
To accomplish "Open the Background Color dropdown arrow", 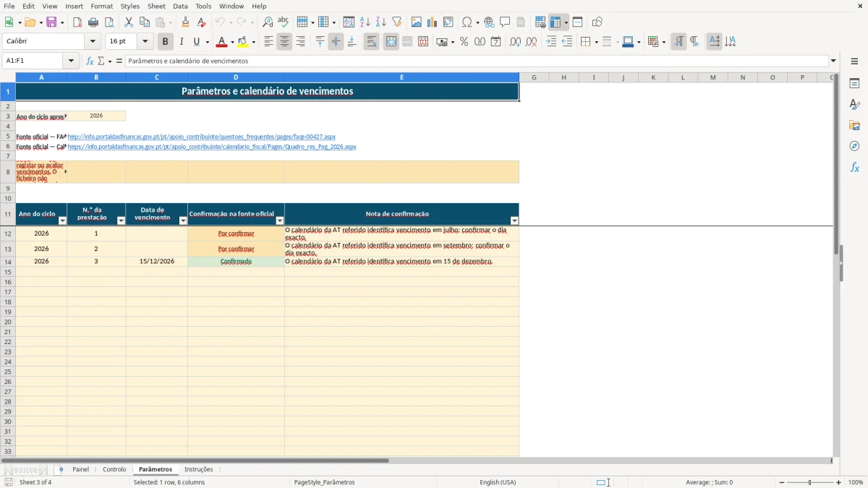I will (x=254, y=43).
